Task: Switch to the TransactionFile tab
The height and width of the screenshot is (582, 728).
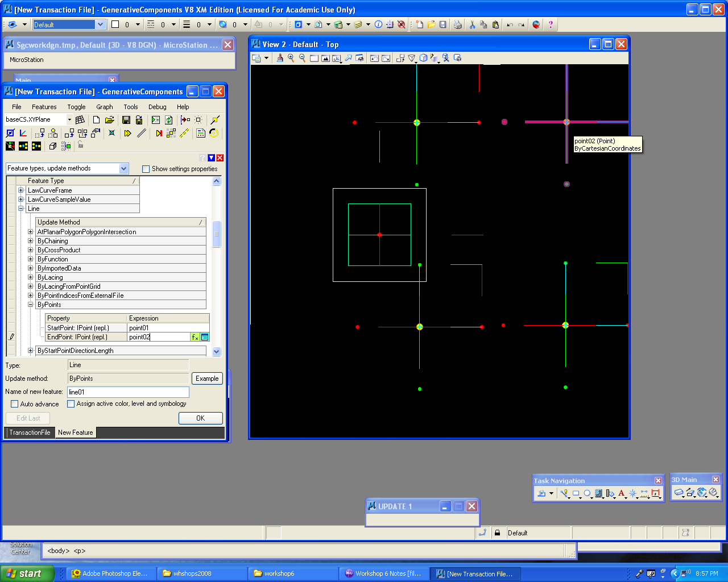Action: tap(30, 433)
